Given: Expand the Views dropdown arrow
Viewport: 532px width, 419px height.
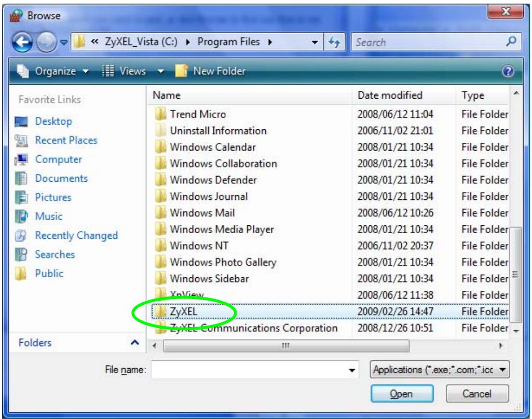Looking at the screenshot, I should point(155,71).
